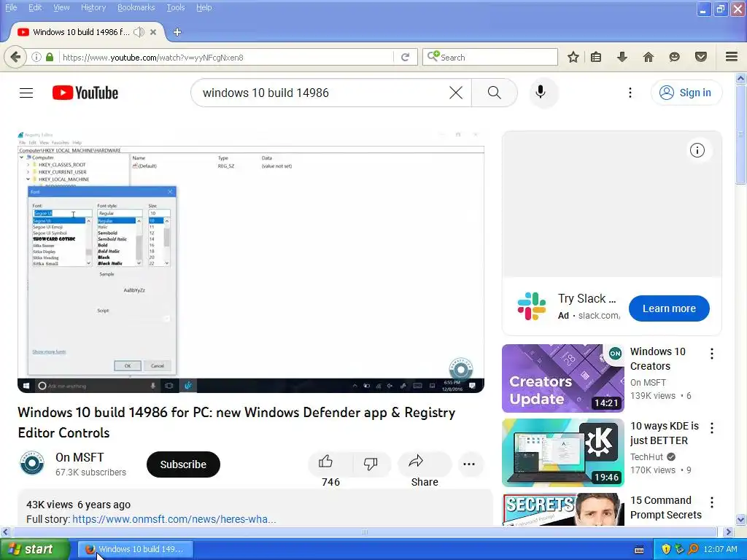Focus the browser URL address bar
Viewport: 747px width, 560px height.
tap(226, 57)
